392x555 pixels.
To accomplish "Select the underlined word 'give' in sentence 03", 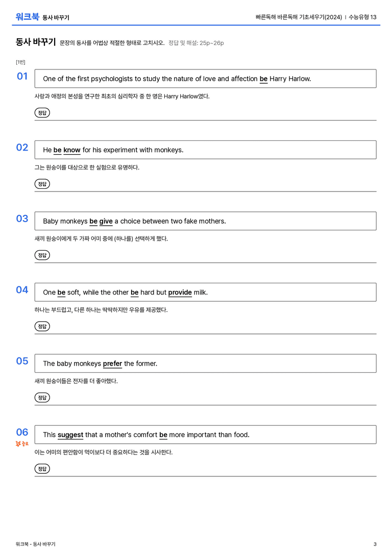I will (106, 221).
